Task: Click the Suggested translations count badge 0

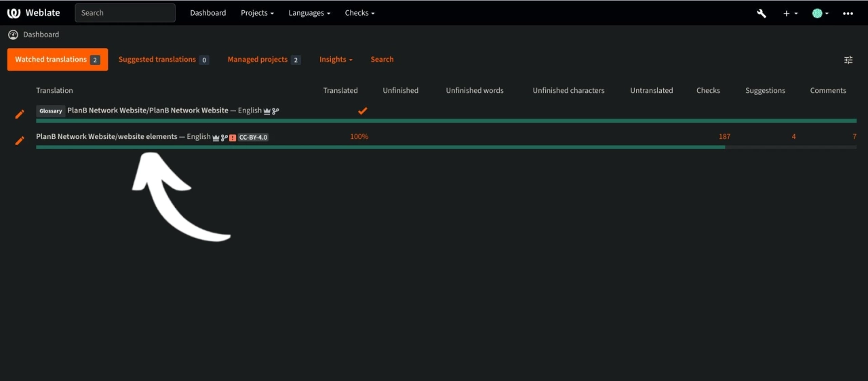Action: (204, 60)
